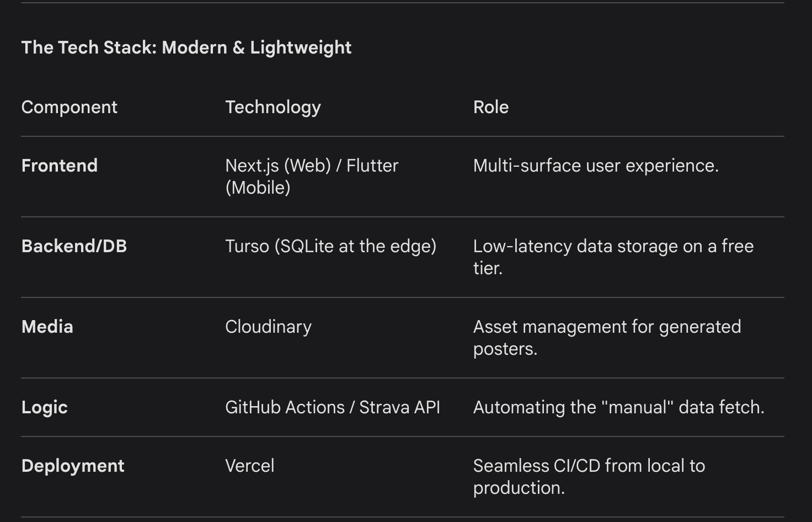Select the 'Technology' column header

click(273, 107)
